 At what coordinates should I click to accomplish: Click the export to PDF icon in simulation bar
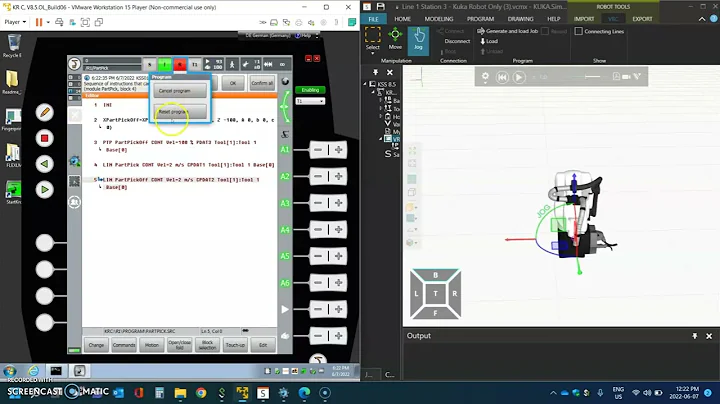coord(616,77)
